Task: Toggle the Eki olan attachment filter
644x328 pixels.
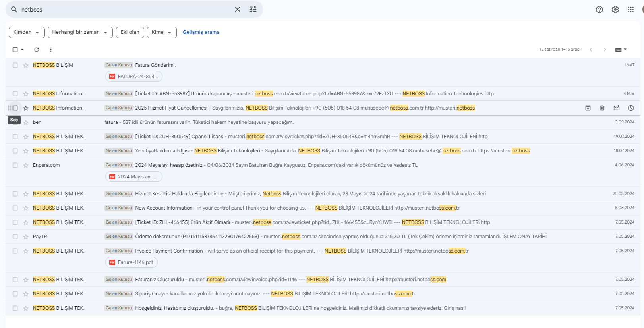Action: tap(130, 32)
